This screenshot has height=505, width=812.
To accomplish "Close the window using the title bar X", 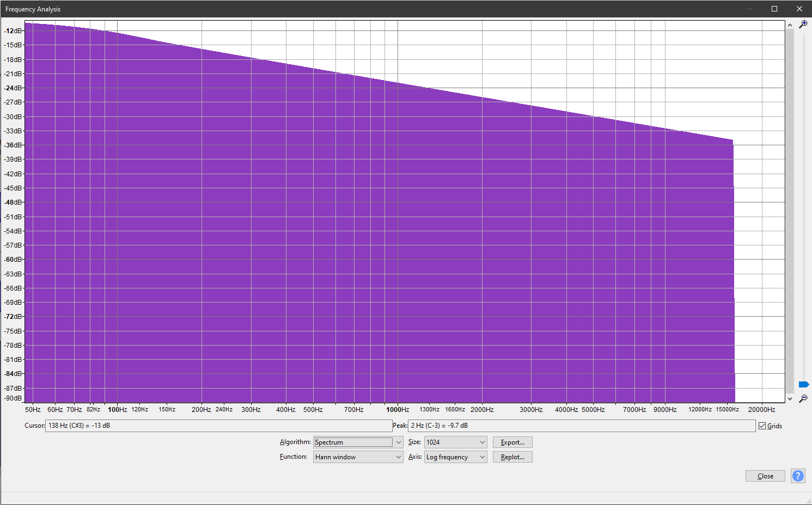I will tap(799, 9).
